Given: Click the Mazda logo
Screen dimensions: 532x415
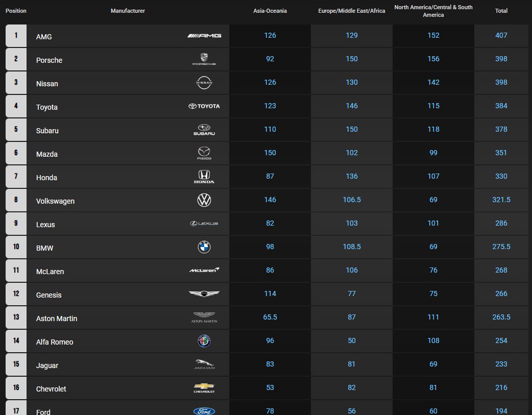Looking at the screenshot, I should [204, 153].
